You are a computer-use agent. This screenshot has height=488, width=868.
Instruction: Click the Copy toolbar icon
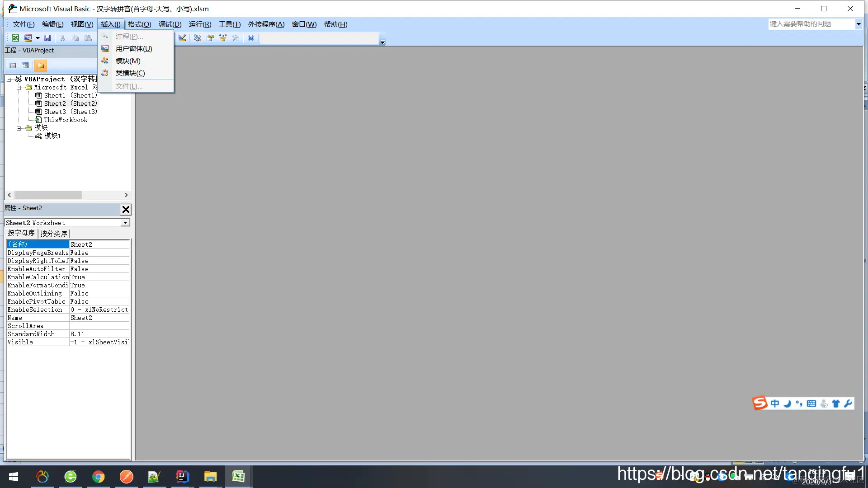point(75,38)
